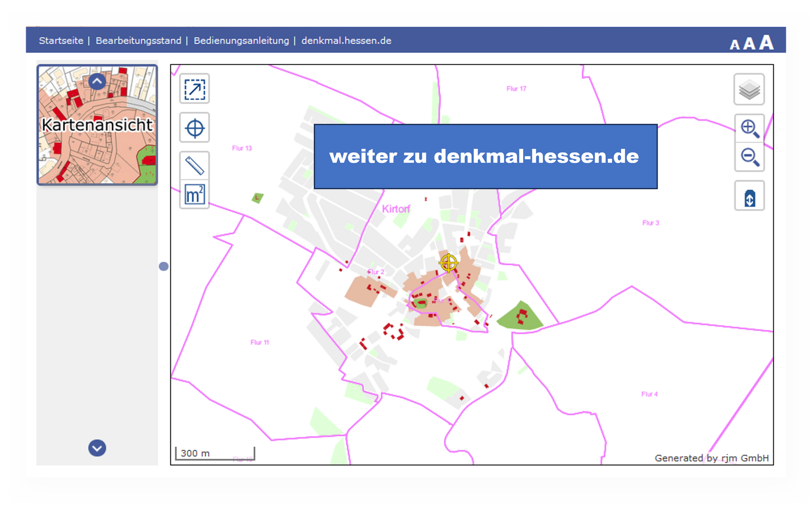Click the yellow crosshair marker on map

coord(448,263)
